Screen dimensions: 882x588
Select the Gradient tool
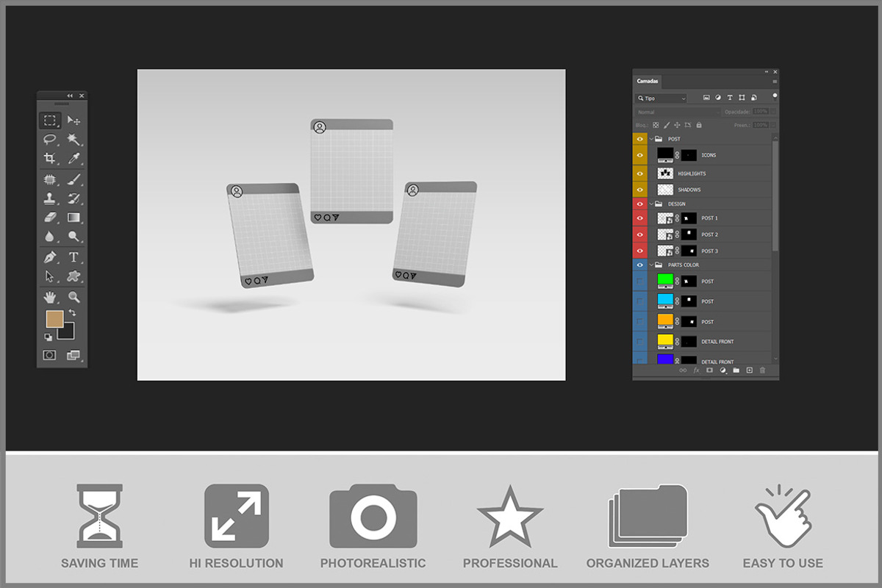coord(73,217)
